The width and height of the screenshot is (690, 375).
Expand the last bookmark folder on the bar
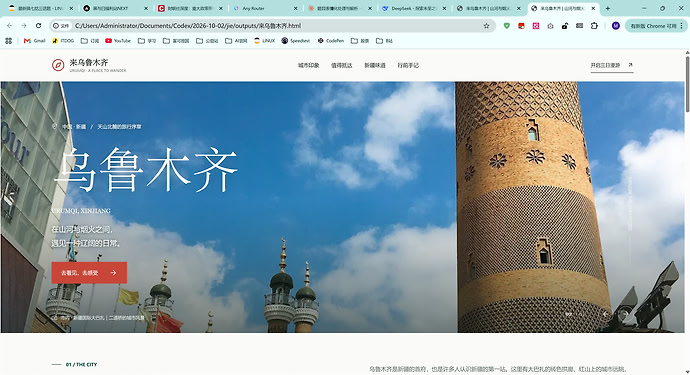[385, 40]
